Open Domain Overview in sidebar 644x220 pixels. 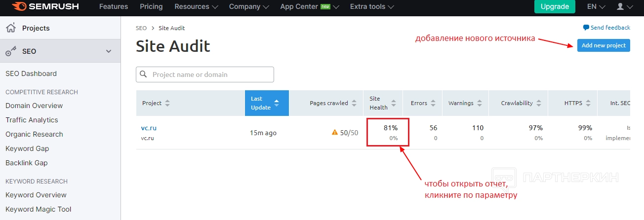coord(34,106)
